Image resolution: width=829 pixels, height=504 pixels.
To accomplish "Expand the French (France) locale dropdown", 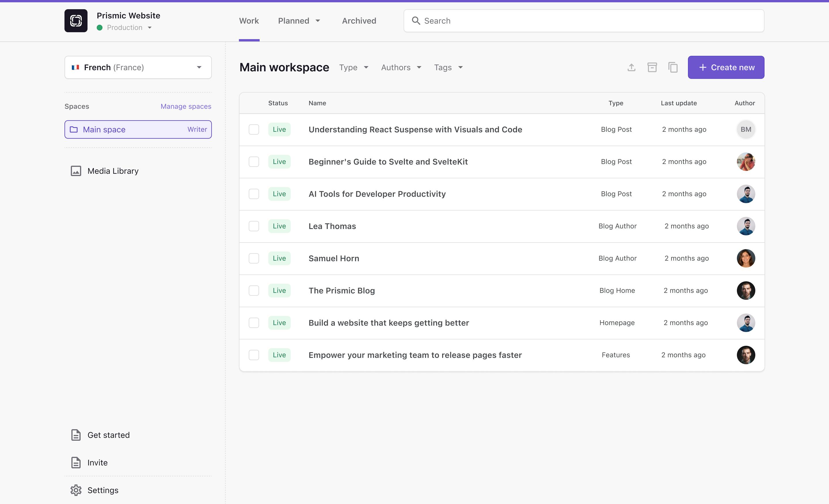I will coord(138,67).
